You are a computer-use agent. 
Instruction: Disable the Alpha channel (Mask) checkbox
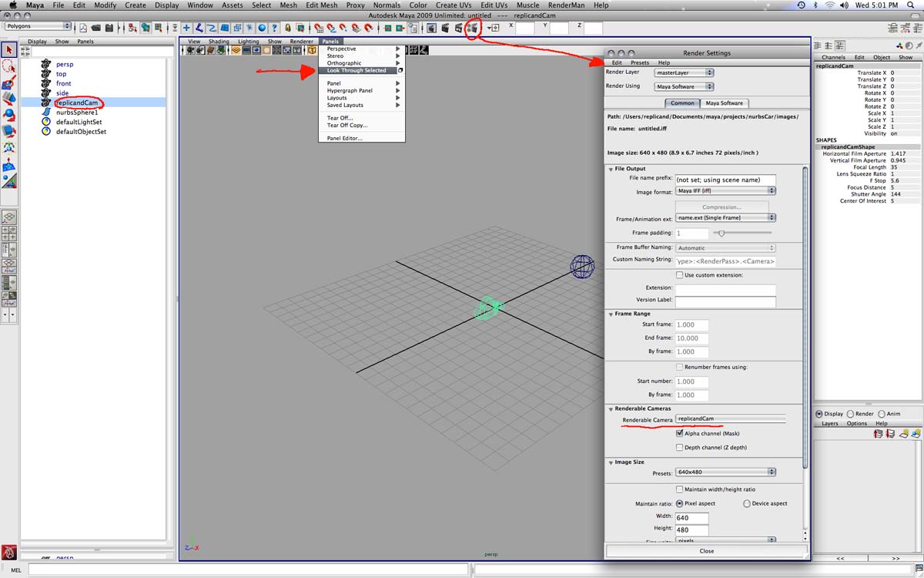(679, 434)
